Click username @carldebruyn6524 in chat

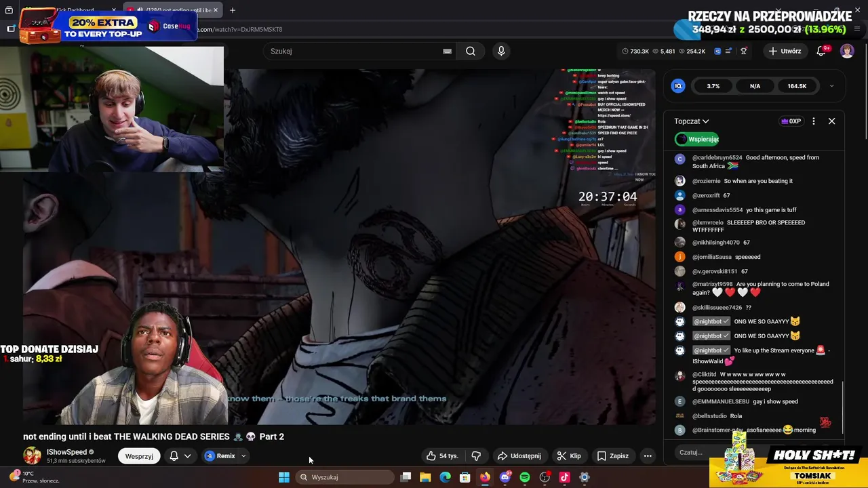pyautogui.click(x=717, y=157)
